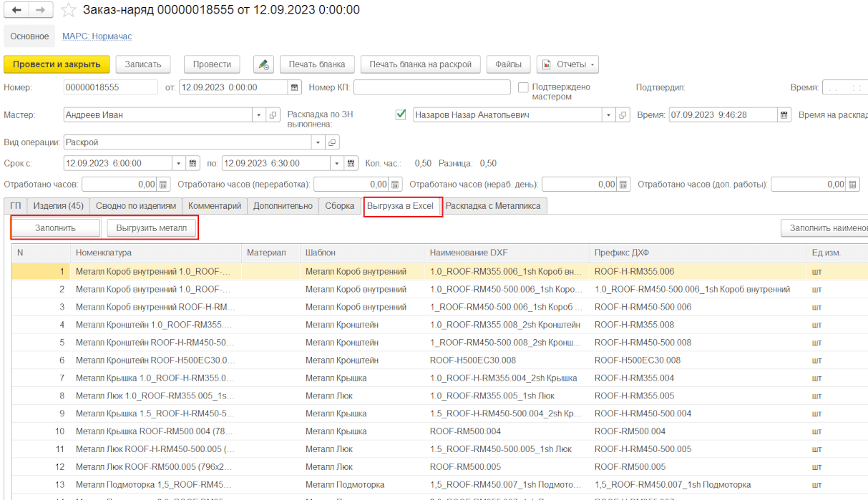Expand the Мастер dropdown list
This screenshot has width=868, height=500.
258,115
